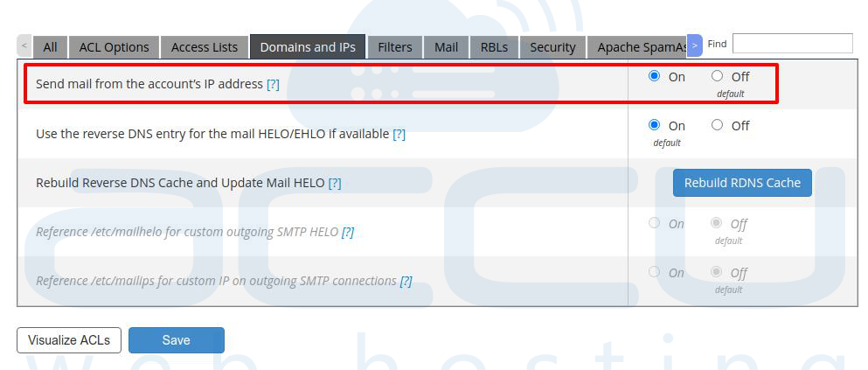Open the Security tab
This screenshot has width=868, height=370.
click(552, 47)
